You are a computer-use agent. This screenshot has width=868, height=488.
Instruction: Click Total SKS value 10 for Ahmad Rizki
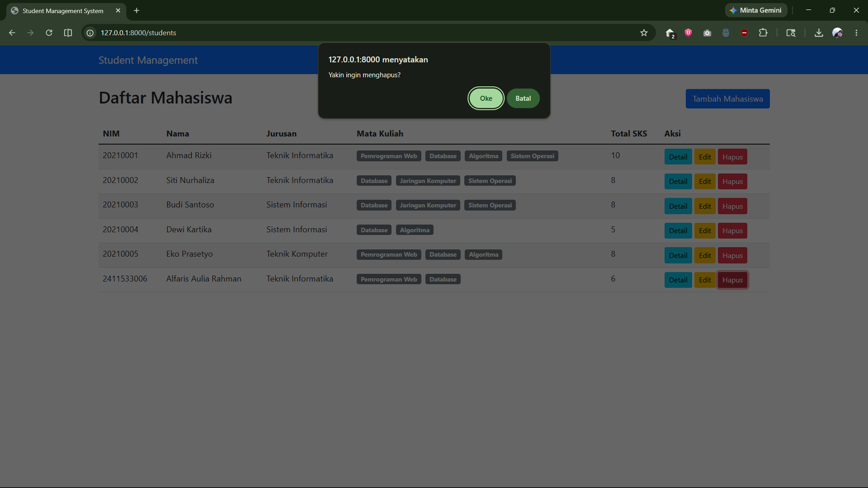[615, 155]
